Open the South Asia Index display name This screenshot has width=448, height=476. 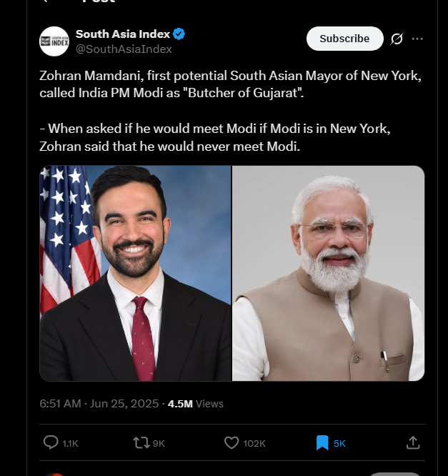(123, 34)
